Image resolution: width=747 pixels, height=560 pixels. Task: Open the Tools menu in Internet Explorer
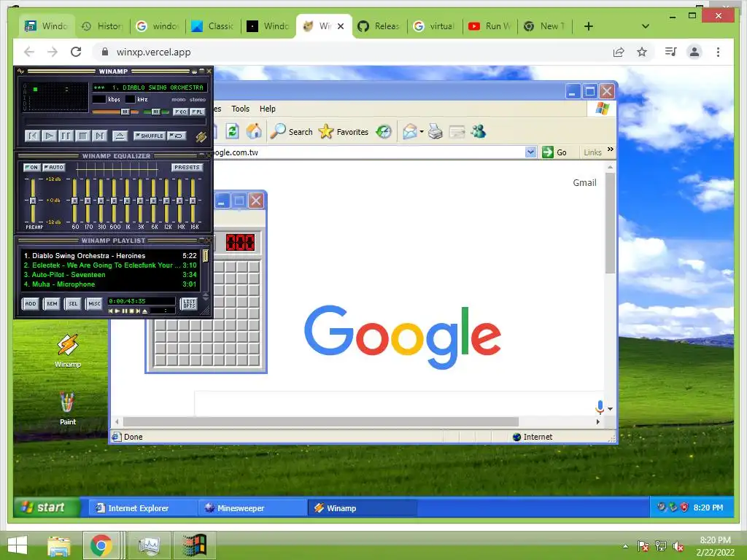pyautogui.click(x=240, y=109)
